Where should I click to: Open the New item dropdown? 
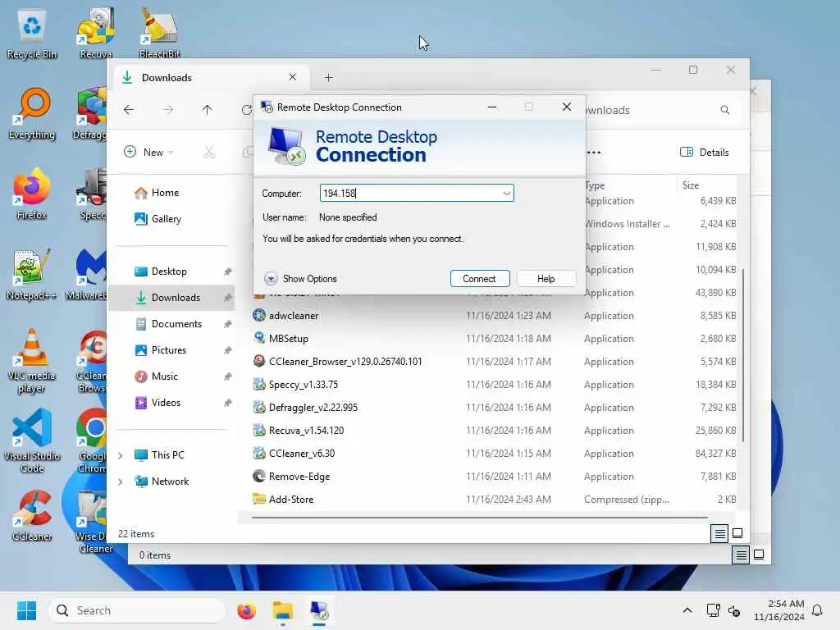[148, 152]
